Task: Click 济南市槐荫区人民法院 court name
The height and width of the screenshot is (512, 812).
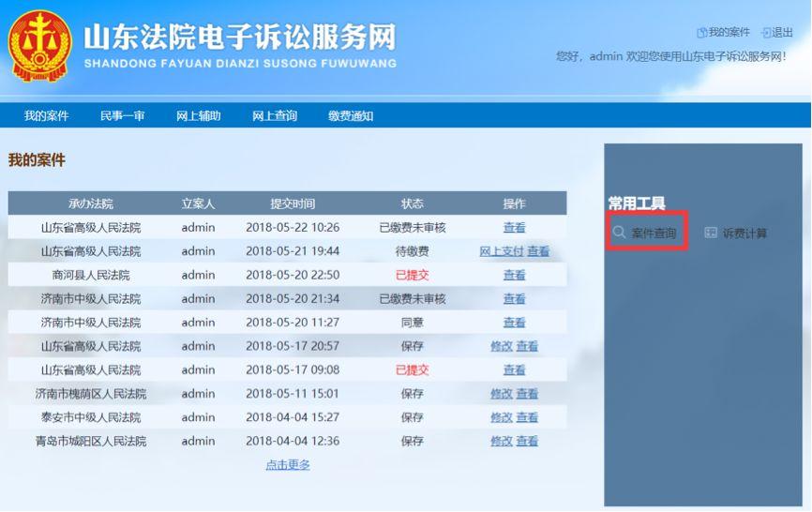Action: click(91, 394)
